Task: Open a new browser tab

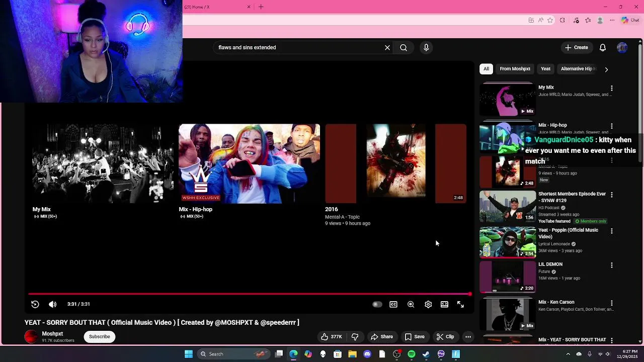Action: (261, 7)
